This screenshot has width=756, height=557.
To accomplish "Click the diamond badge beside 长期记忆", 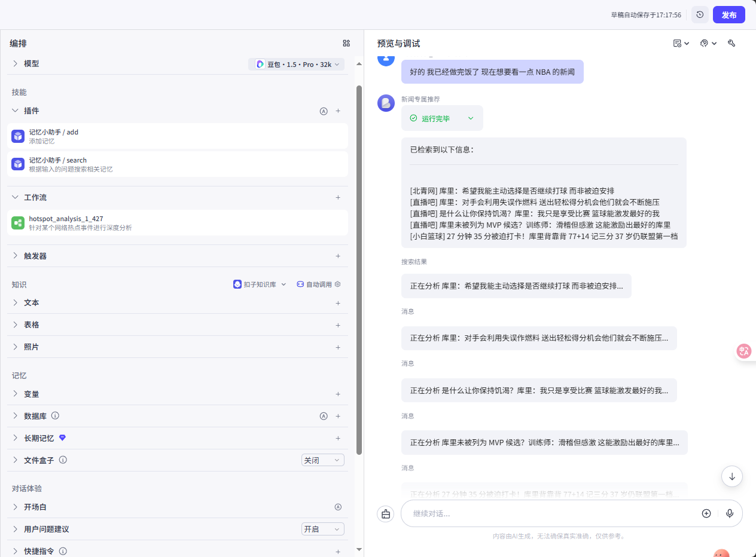I will pos(62,438).
